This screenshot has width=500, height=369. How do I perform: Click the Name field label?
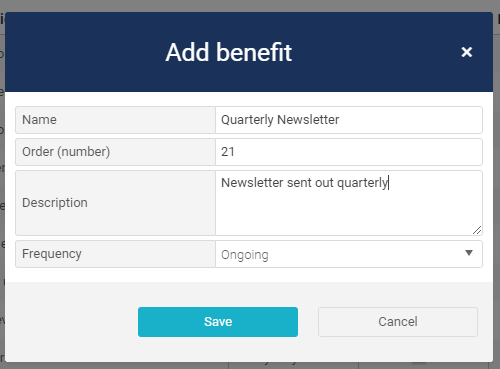click(x=39, y=120)
